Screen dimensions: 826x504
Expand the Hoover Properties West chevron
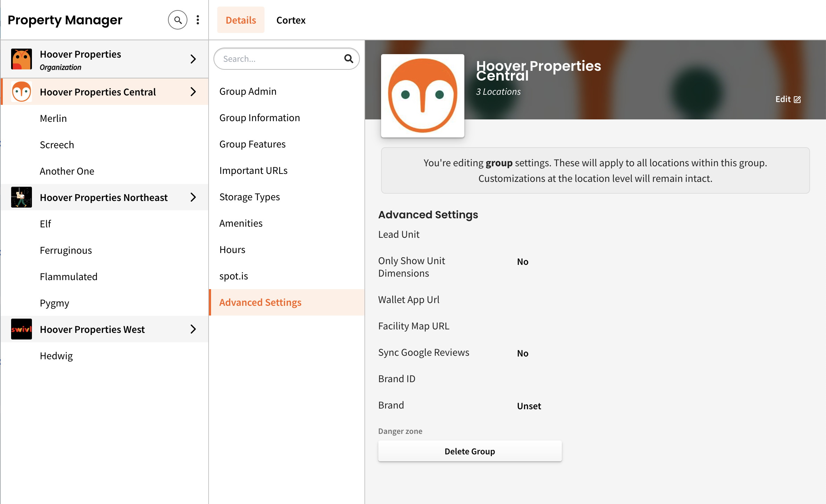193,329
